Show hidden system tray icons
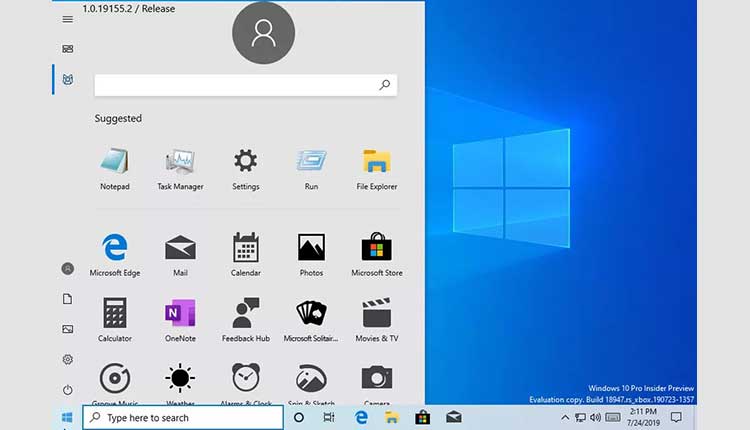Viewport: 750px width, 430px height. [565, 418]
